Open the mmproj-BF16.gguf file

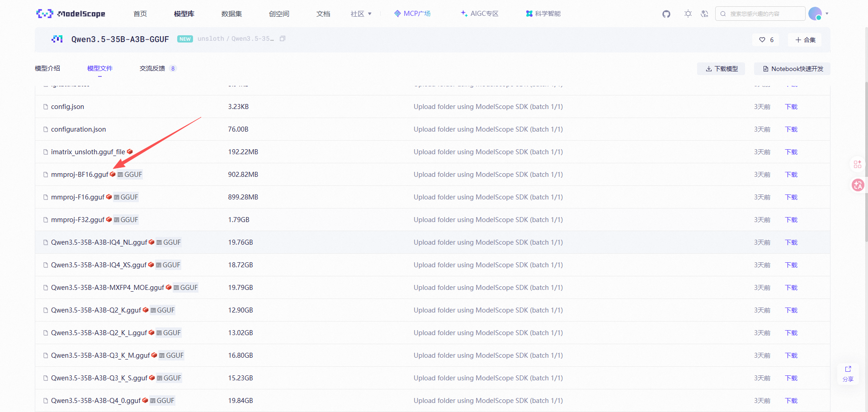click(80, 175)
